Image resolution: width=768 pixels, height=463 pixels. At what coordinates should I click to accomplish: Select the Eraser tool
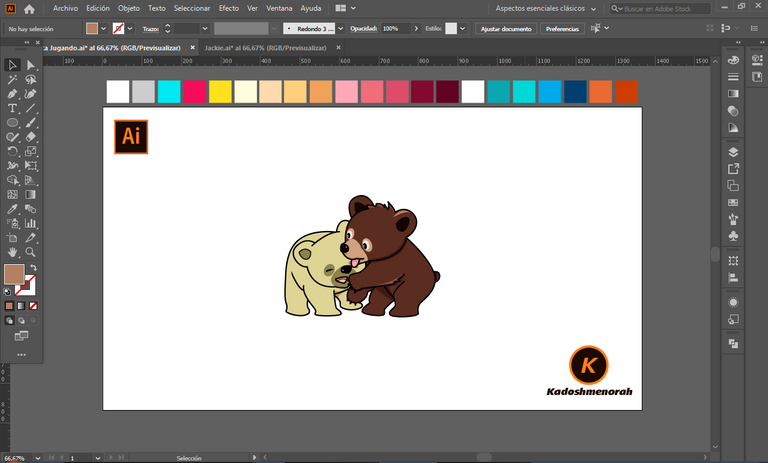[30, 137]
